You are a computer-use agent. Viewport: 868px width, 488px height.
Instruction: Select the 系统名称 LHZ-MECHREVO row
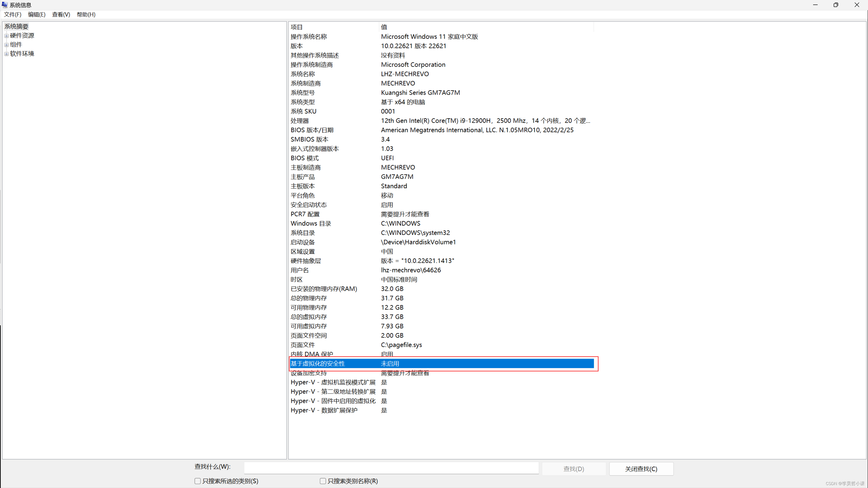[441, 74]
